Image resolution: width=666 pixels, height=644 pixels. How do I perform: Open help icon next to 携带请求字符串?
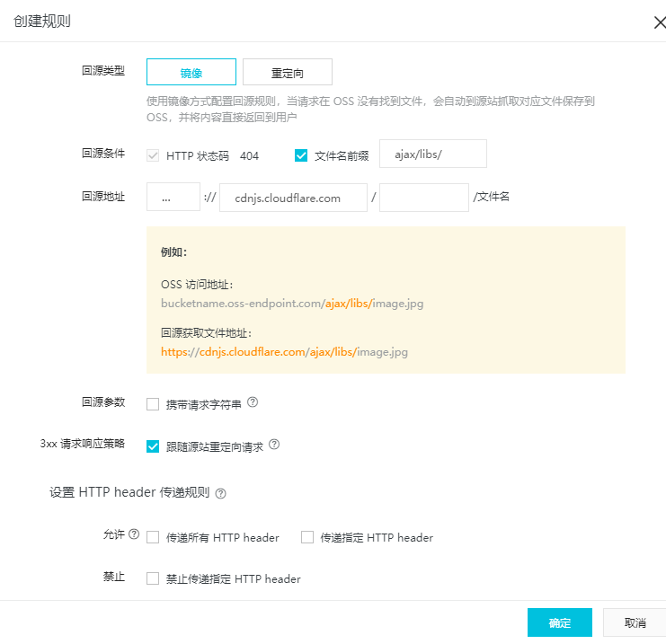click(253, 402)
